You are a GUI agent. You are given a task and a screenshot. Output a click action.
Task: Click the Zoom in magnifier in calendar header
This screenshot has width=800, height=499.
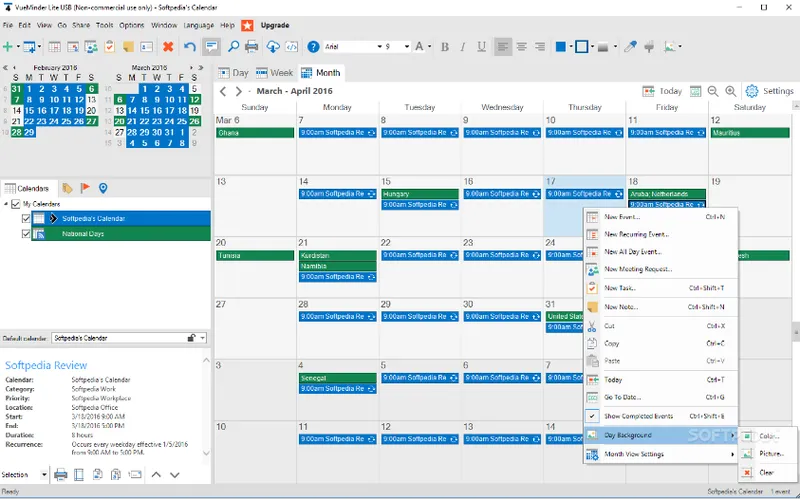tap(731, 91)
